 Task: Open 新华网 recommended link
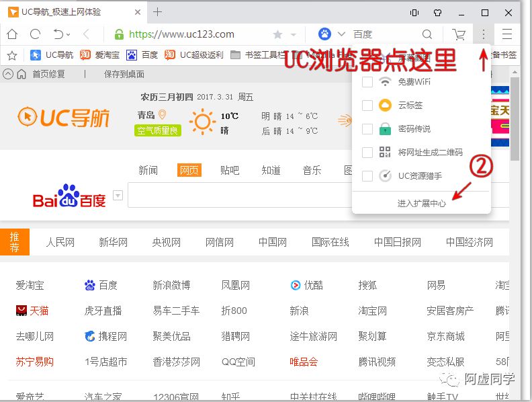tap(113, 242)
